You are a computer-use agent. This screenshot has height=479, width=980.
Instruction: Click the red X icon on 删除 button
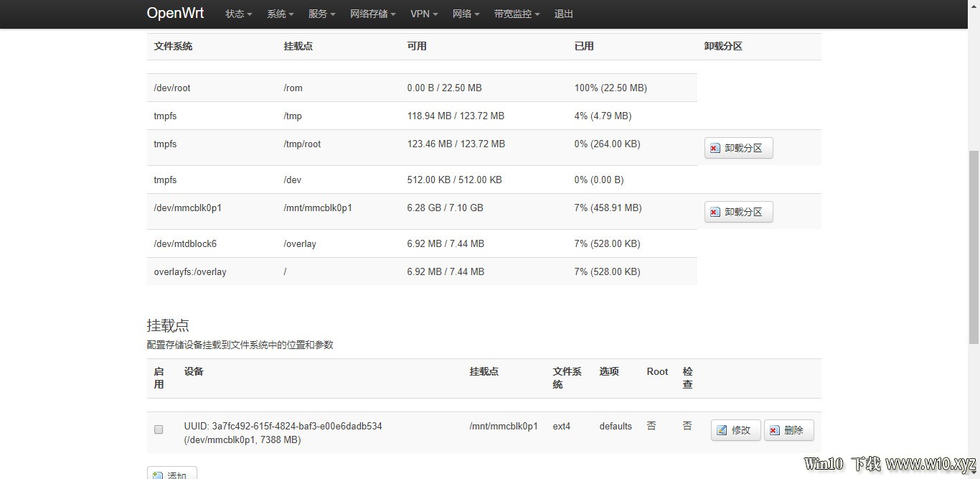(x=774, y=431)
